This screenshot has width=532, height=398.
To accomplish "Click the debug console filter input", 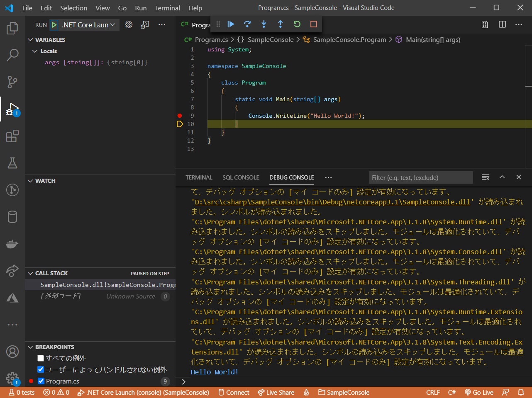I will [x=421, y=177].
